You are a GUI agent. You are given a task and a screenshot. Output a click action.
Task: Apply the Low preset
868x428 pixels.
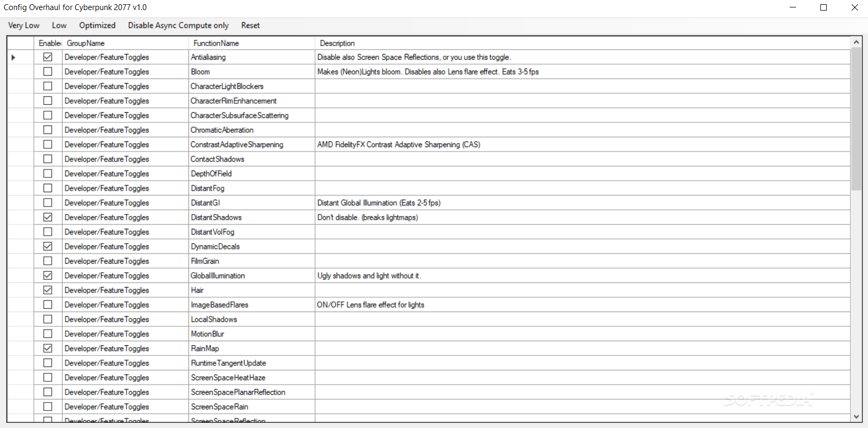click(x=59, y=25)
